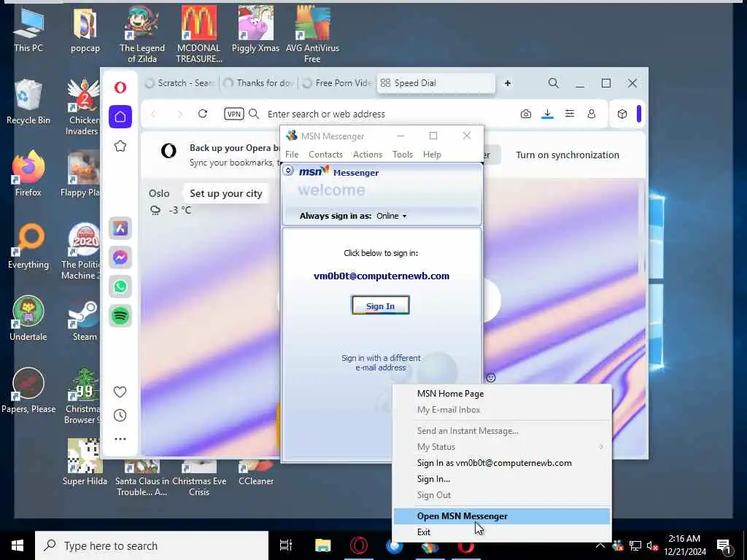Click the smiley icon beside MSN window
The image size is (747, 560).
point(491,378)
